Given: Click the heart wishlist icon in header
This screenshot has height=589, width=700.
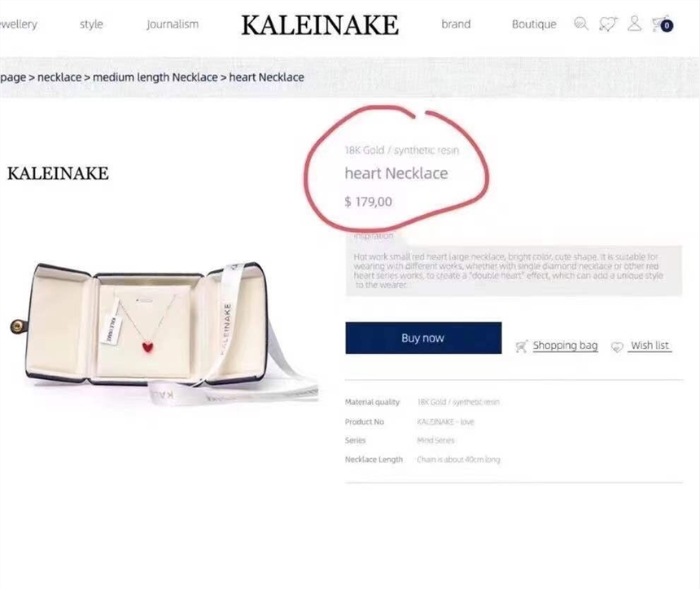Looking at the screenshot, I should point(608,24).
